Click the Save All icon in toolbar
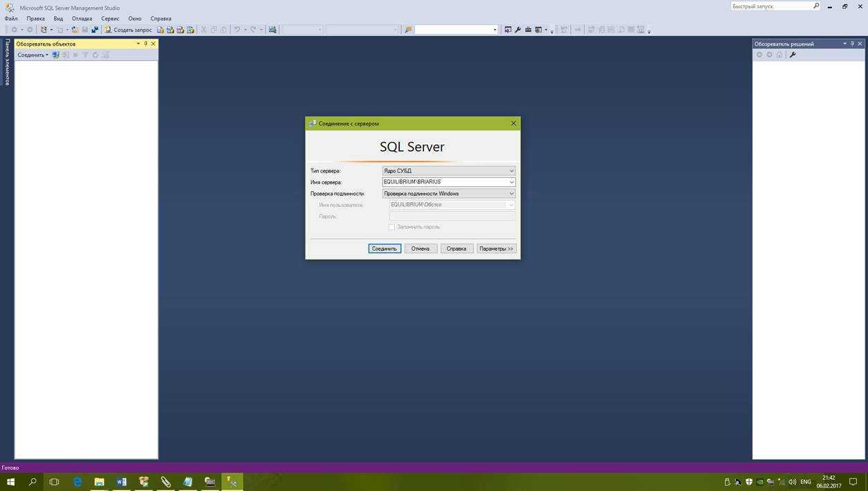The image size is (868, 491). 94,30
